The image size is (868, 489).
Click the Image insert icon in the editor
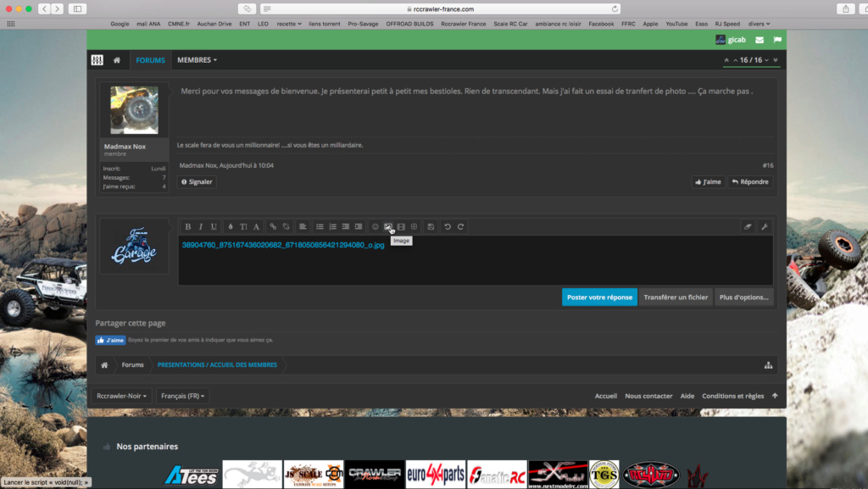pyautogui.click(x=388, y=226)
